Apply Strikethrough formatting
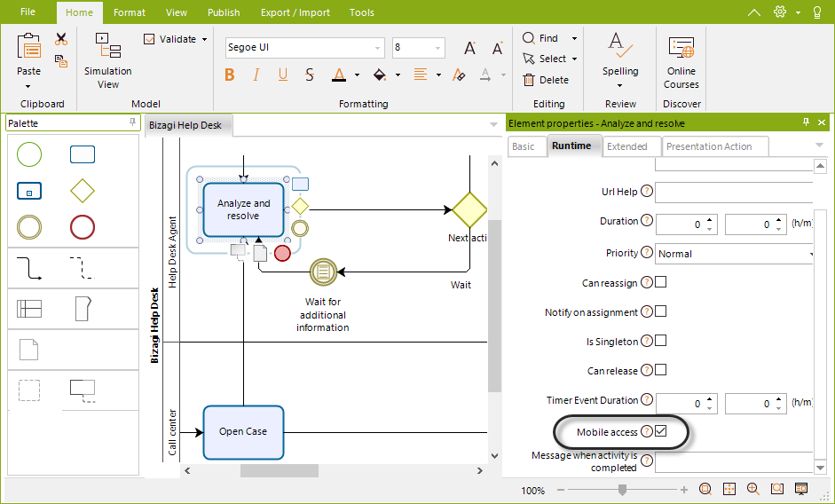Viewport: 835px width, 504px height. 310,75
